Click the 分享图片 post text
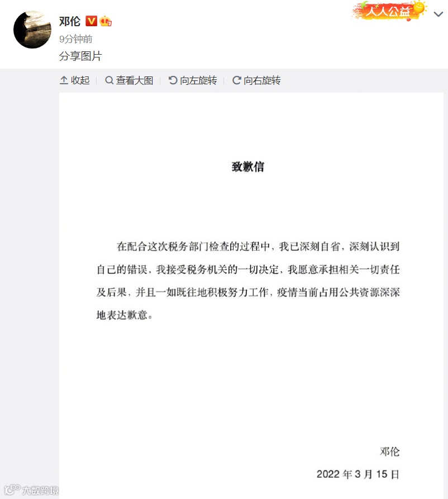The image size is (448, 499). [80, 56]
